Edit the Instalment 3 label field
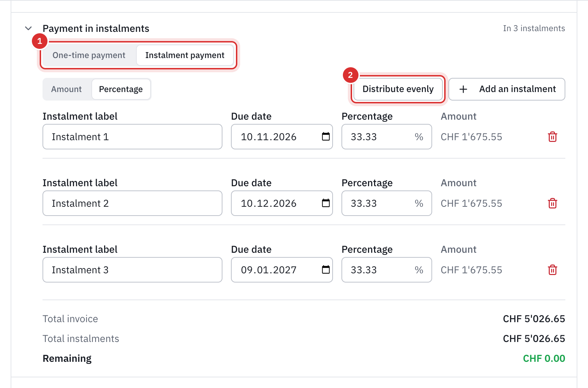The width and height of the screenshot is (588, 388). [132, 270]
